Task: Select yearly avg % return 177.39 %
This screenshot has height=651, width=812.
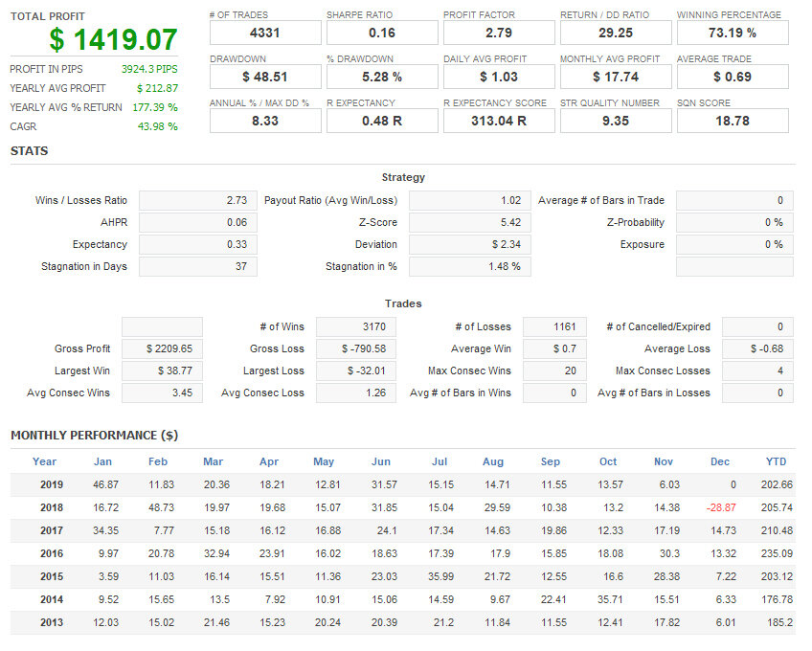Action: 155,107
